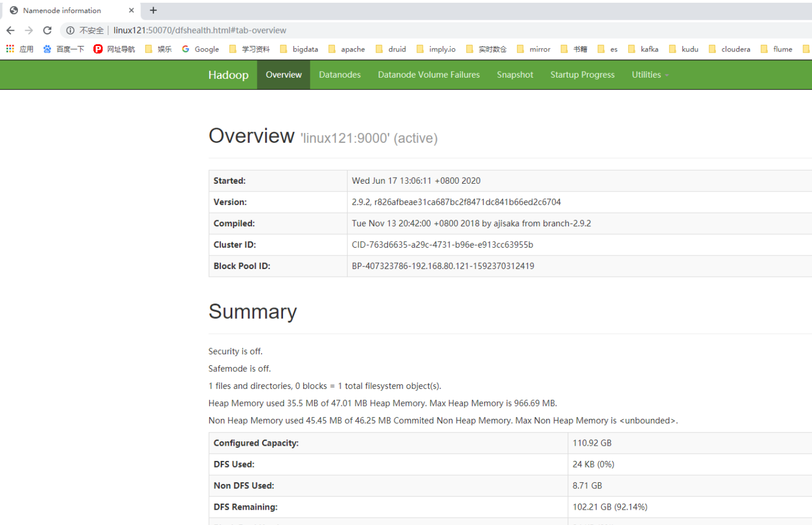Click the browser back arrow
This screenshot has width=812, height=525.
[x=10, y=30]
